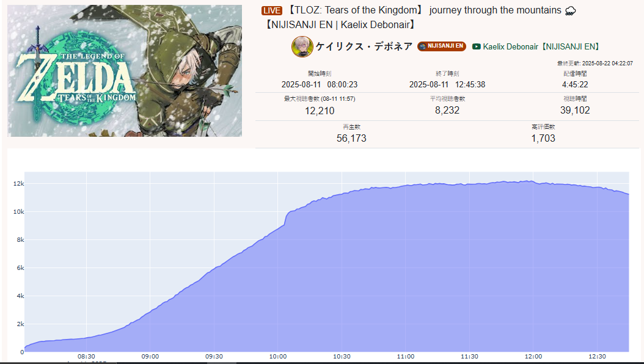Open Kaelix Debonair's round avatar image
Image resolution: width=644 pixels, height=364 pixels.
coord(302,46)
